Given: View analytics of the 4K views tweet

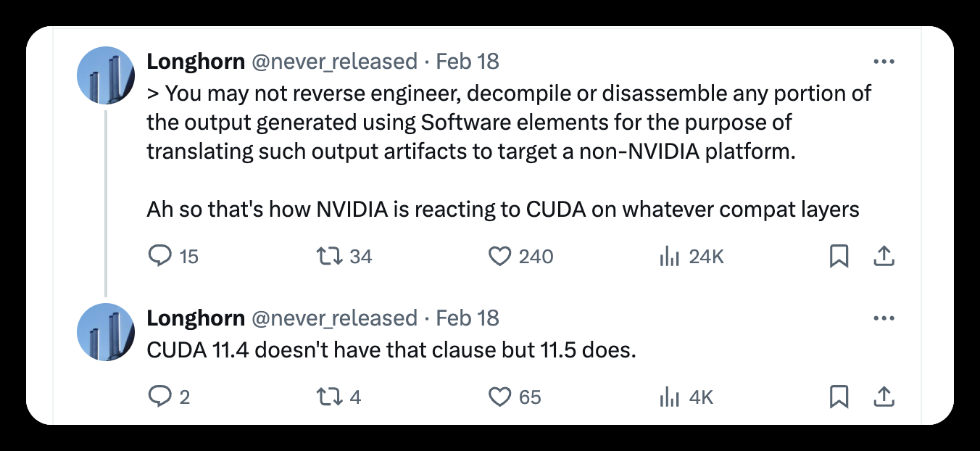Looking at the screenshot, I should (x=668, y=397).
